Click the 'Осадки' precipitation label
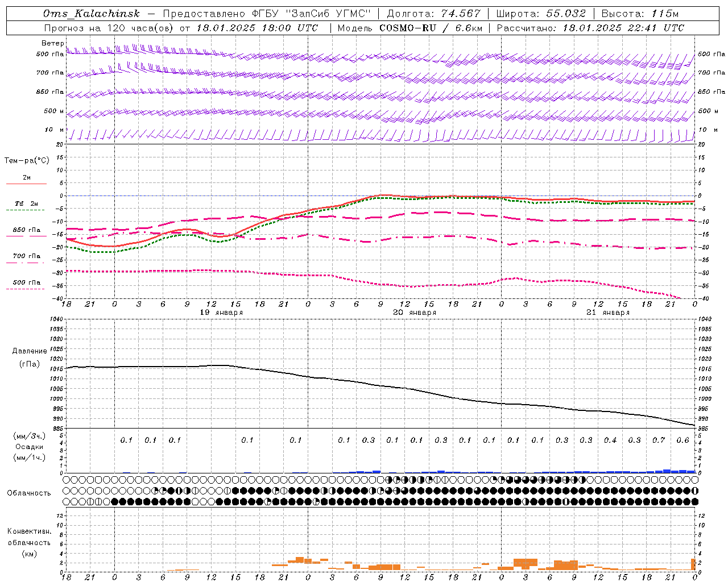 [30, 447]
